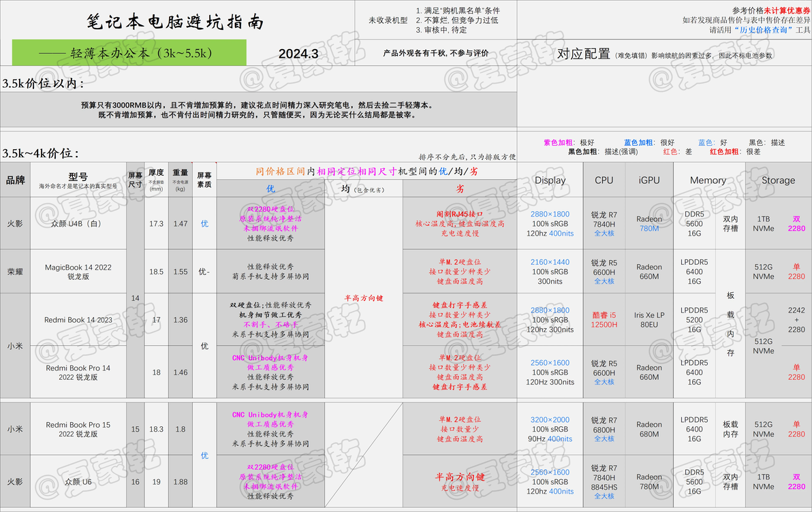Screen dimensions: 812x512
Task: Select the 众颜 U4B (白) model cell
Action: pyautogui.click(x=78, y=223)
